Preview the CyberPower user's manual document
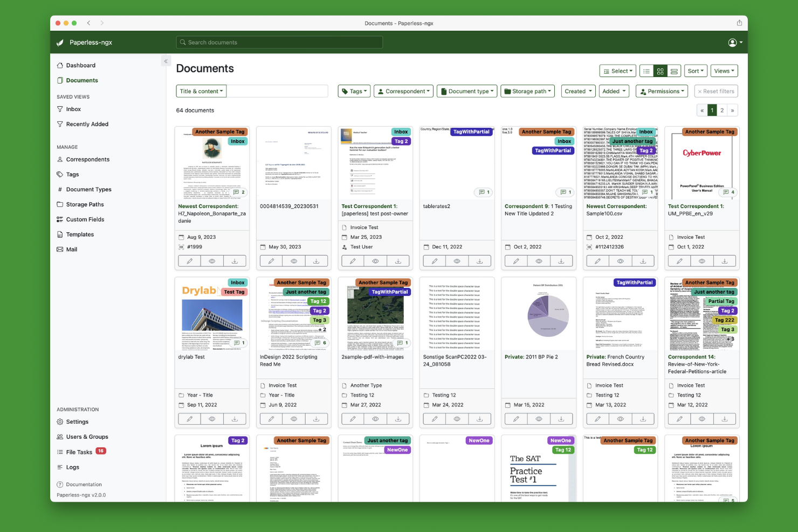 [701, 260]
